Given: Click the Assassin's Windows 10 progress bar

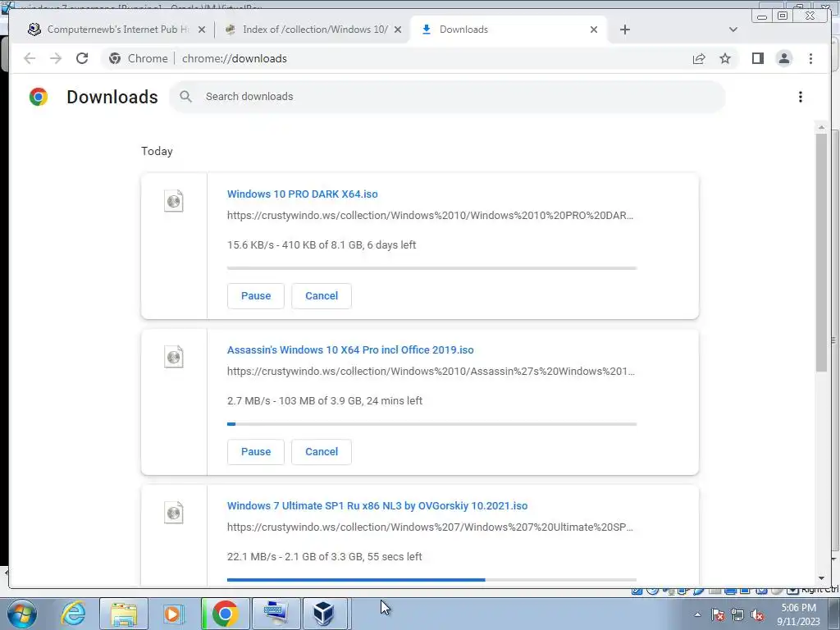Looking at the screenshot, I should click(431, 424).
